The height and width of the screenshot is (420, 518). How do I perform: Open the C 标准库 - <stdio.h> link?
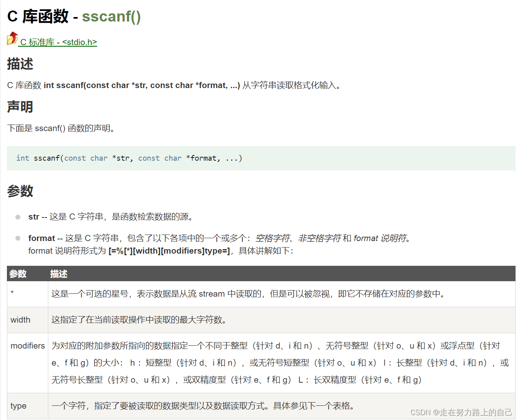tap(57, 42)
